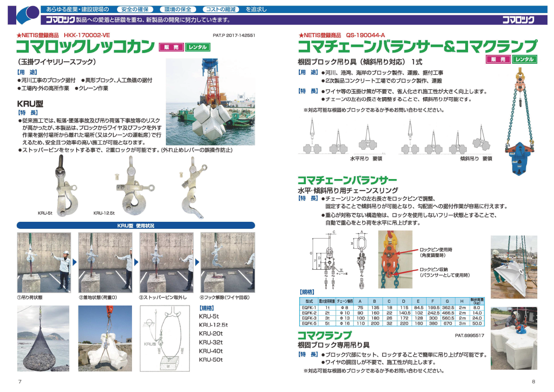Screen dimensions: 554x392
Task: Select the EQFK-5 row model cell
Action: [x=309, y=324]
